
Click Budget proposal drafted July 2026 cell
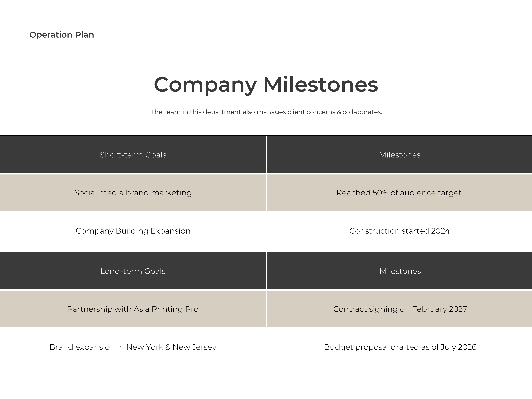399,347
